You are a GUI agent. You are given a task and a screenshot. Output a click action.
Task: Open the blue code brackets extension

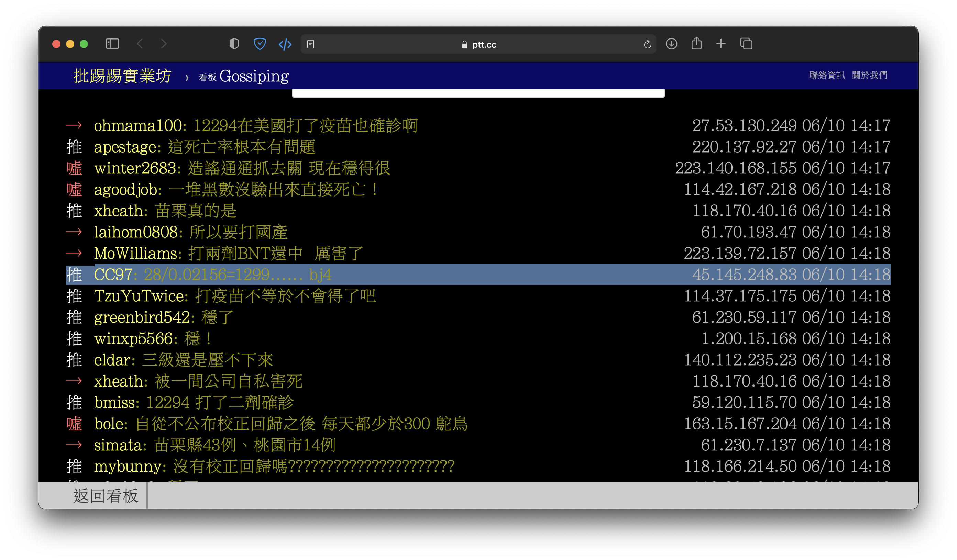(x=285, y=44)
